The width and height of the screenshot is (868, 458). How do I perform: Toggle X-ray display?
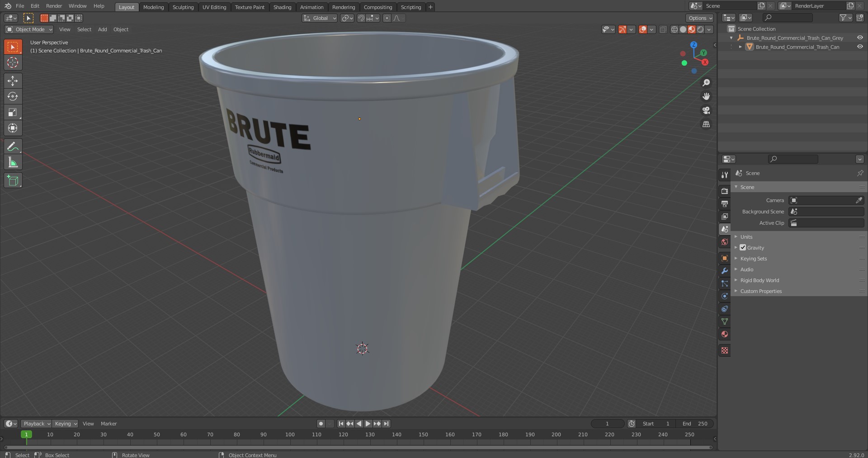(x=663, y=29)
